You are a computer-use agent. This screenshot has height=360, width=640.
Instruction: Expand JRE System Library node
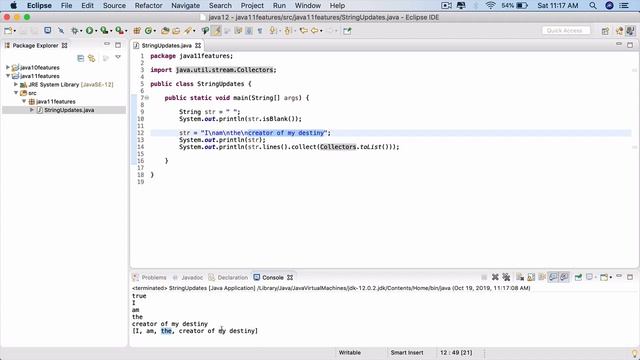pos(16,84)
